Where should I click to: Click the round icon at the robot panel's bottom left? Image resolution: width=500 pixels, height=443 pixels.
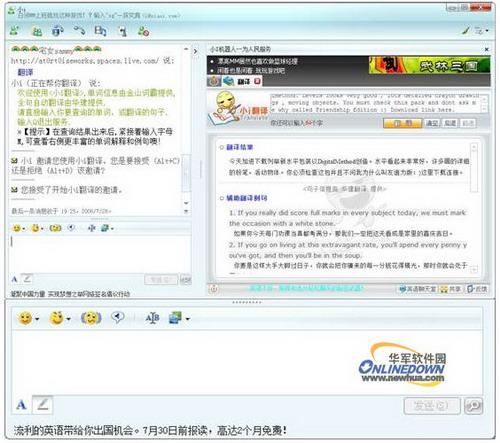(x=214, y=289)
